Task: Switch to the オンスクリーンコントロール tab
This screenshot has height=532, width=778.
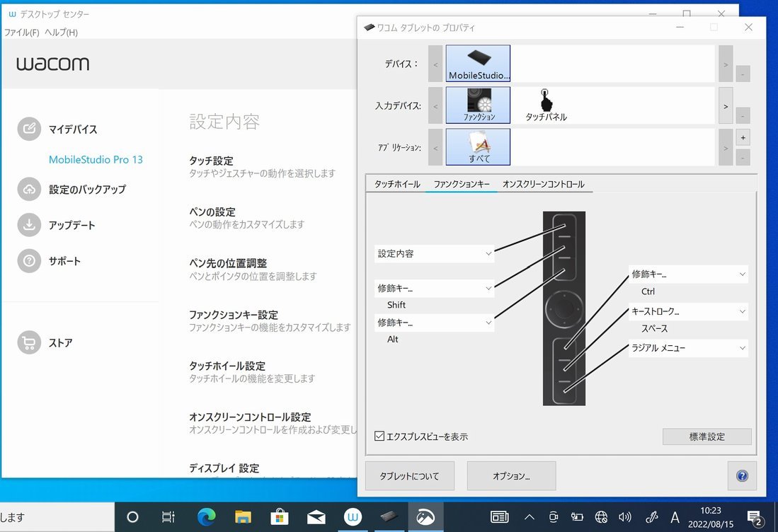Action: tap(543, 184)
